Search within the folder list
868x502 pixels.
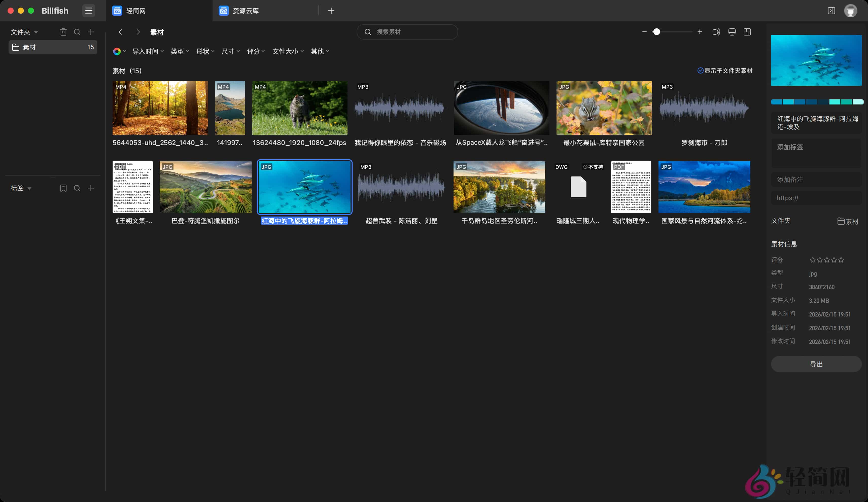[77, 32]
